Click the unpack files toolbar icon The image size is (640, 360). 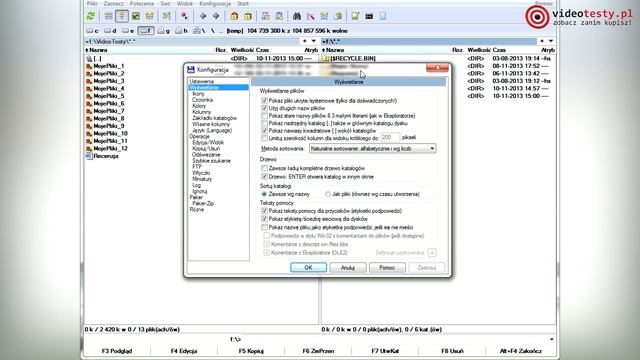coord(248,16)
